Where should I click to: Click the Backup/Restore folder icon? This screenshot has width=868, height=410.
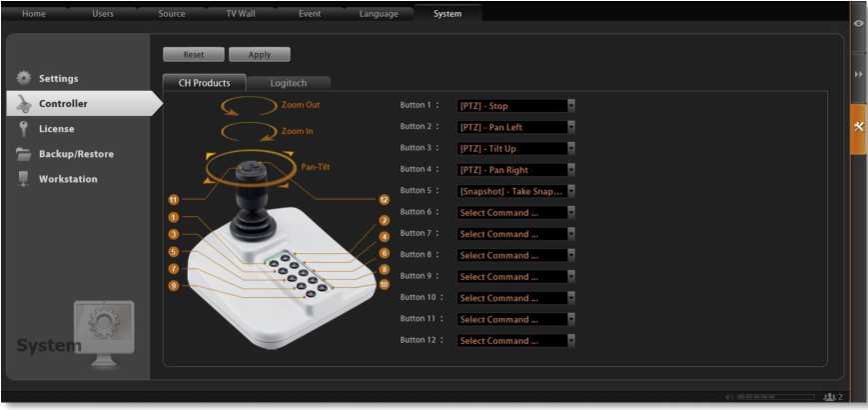coord(23,154)
